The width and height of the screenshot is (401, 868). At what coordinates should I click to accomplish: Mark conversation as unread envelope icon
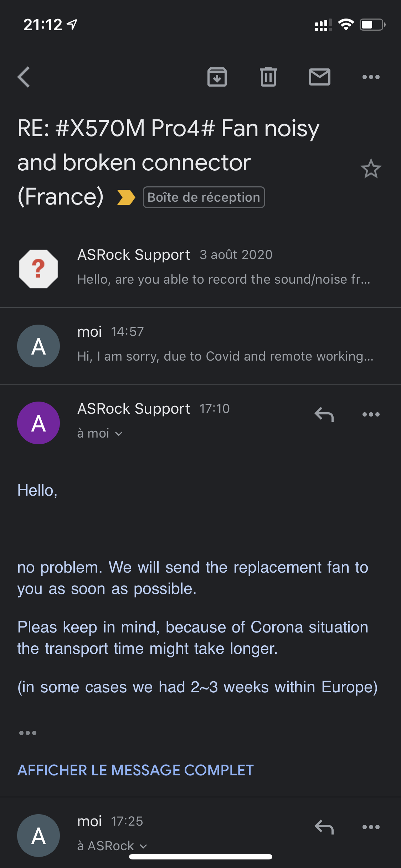coord(320,77)
